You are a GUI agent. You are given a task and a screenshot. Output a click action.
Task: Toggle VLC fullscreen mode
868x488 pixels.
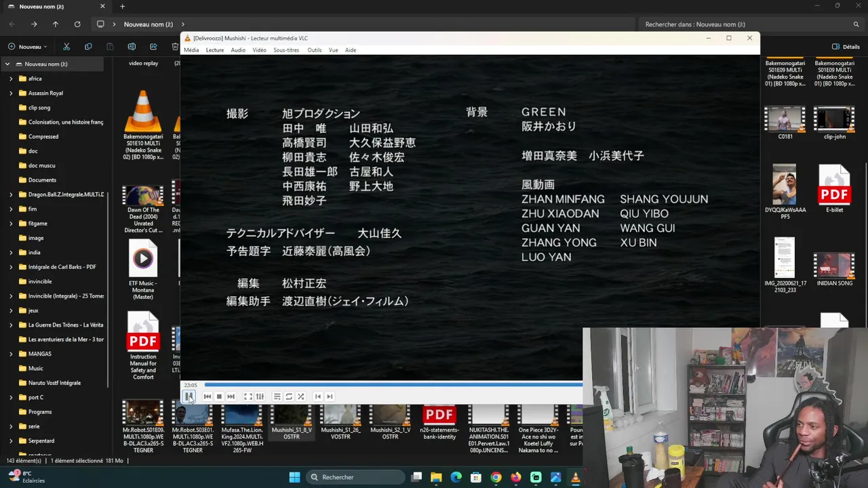click(x=248, y=396)
